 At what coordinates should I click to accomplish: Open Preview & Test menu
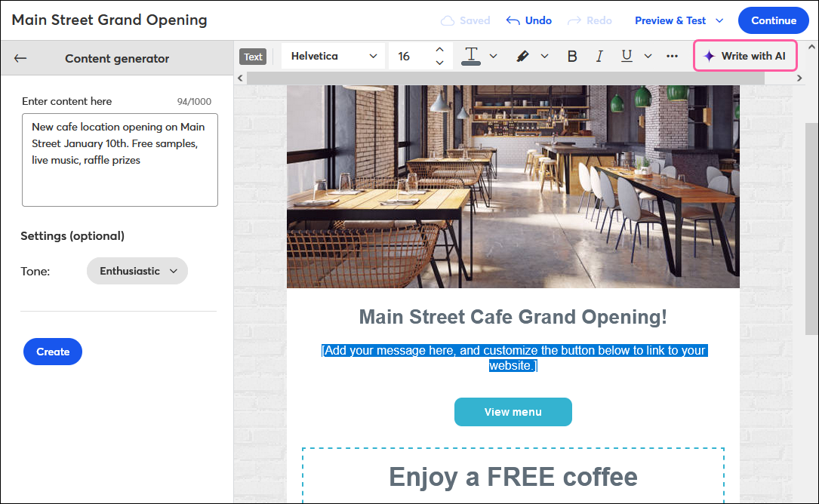[x=679, y=20]
